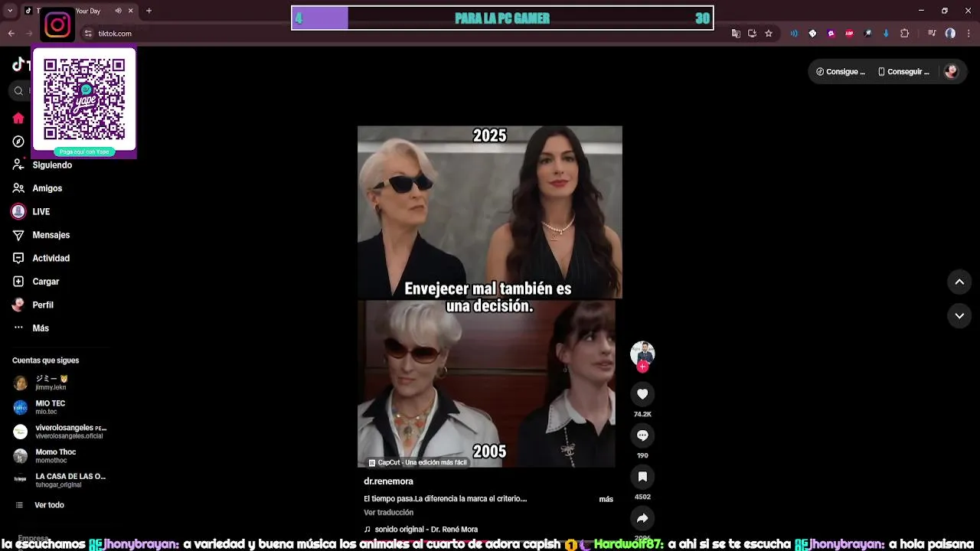Open a new browser tab
This screenshot has height=551, width=980.
149,11
